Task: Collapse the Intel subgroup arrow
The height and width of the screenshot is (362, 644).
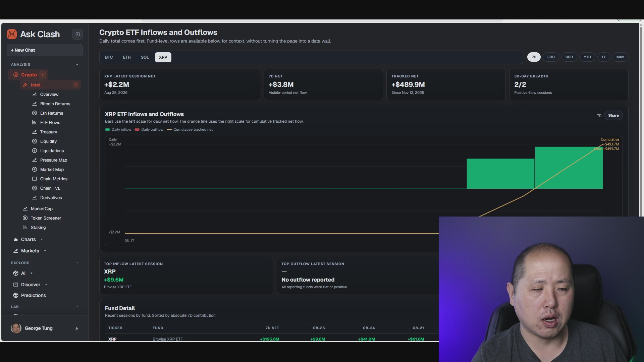Action: 76,85
